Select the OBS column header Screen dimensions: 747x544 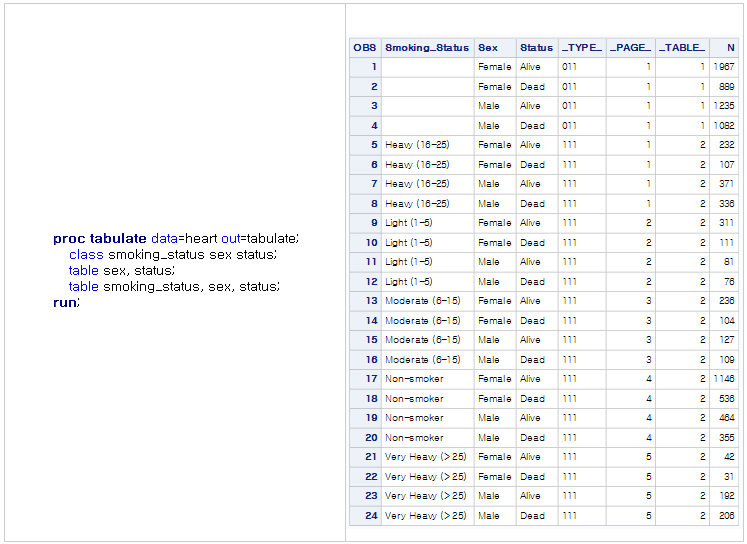(365, 48)
